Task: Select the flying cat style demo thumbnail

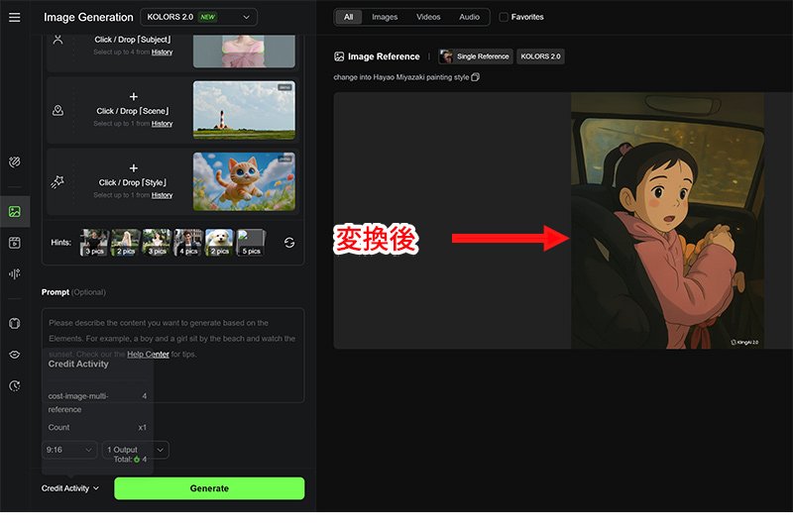Action: (244, 181)
